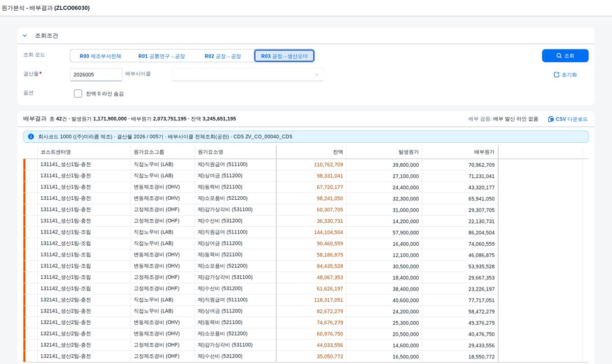
Task: Download results with CSV 다운로드
Action: [568, 119]
